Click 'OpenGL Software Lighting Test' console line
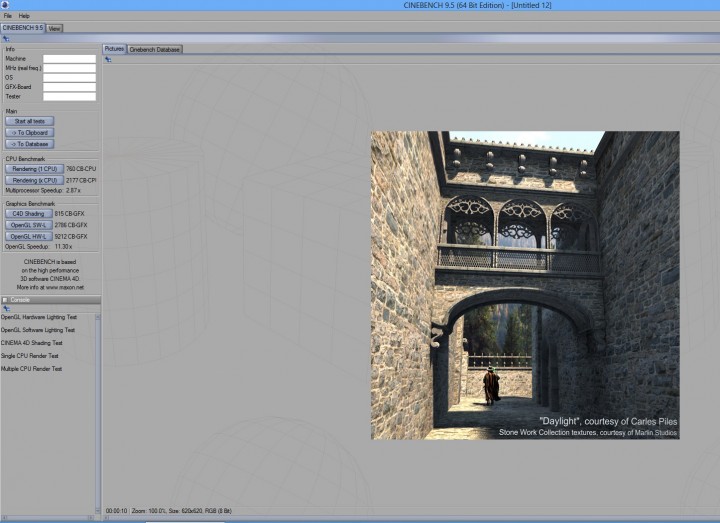Image resolution: width=720 pixels, height=523 pixels. click(38, 330)
